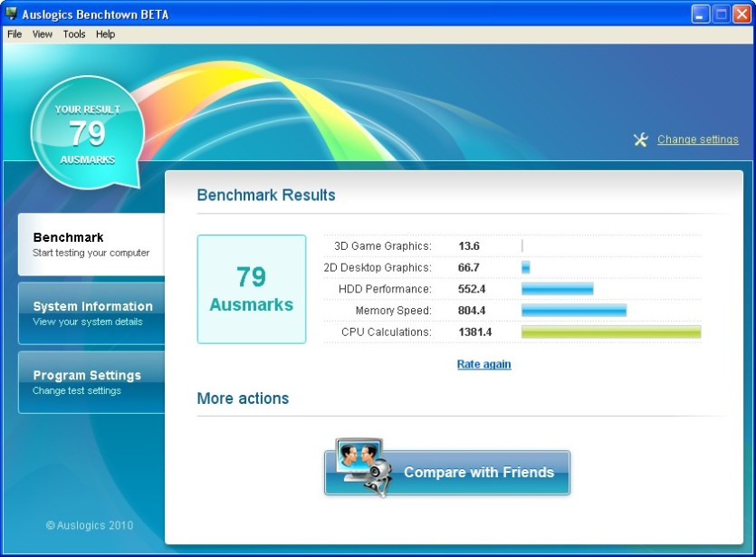
Task: Open the View menu
Action: [42, 34]
